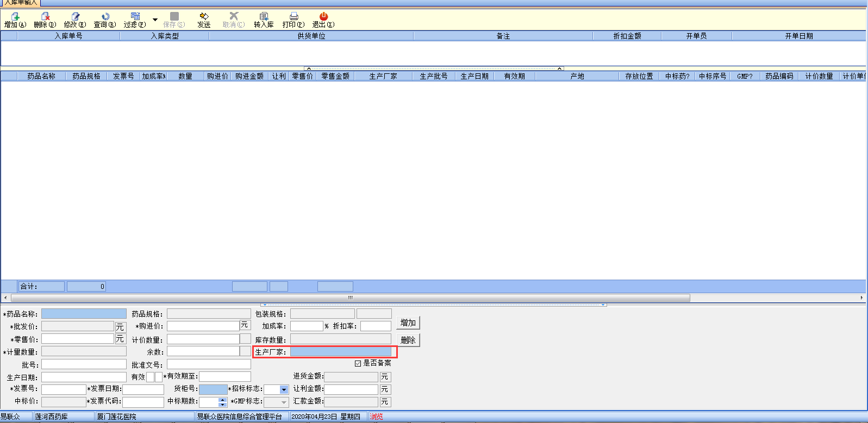
Task: Click the 药品名称 column header in the detail grid
Action: pyautogui.click(x=41, y=76)
